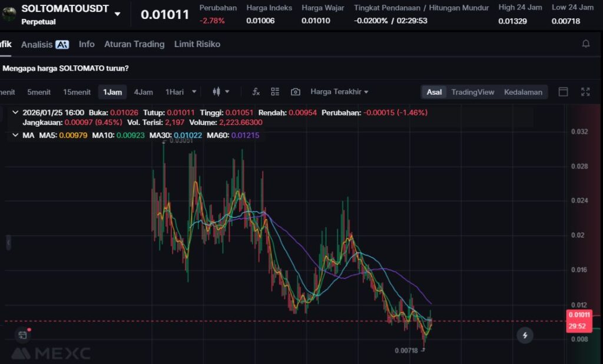Screen dimensions: 603x364
Task: Click the lightning quick-trade button
Action: [x=524, y=336]
